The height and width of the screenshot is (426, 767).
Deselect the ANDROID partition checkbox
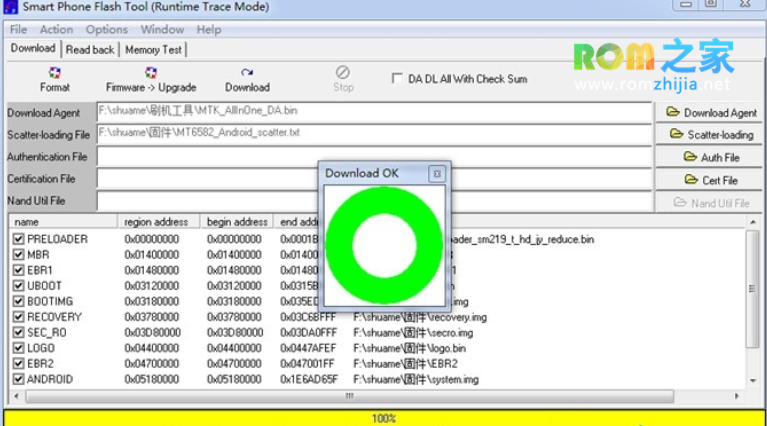coord(18,379)
